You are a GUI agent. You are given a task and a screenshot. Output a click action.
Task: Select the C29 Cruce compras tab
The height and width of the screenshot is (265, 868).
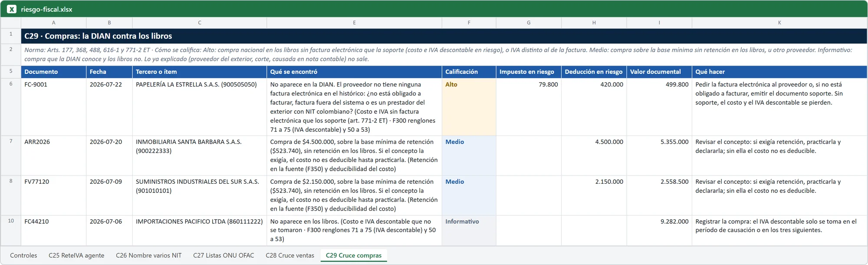click(354, 255)
